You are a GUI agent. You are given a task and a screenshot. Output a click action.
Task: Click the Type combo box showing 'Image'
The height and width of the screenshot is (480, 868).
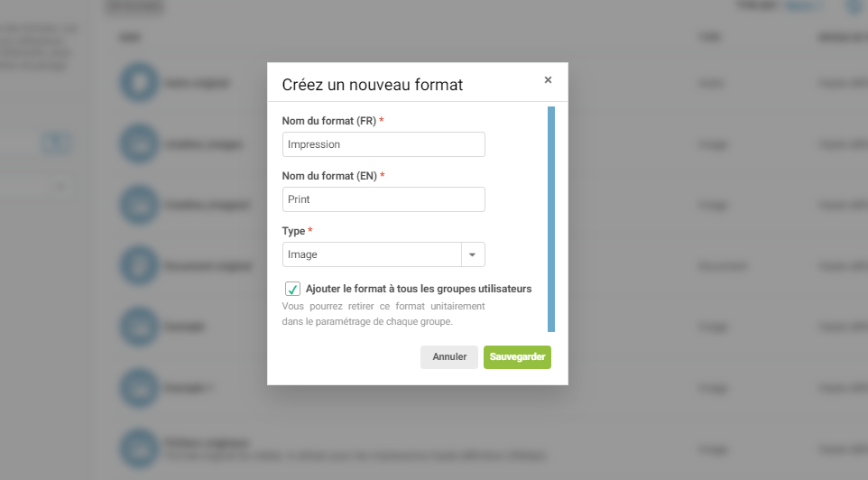[x=372, y=254]
